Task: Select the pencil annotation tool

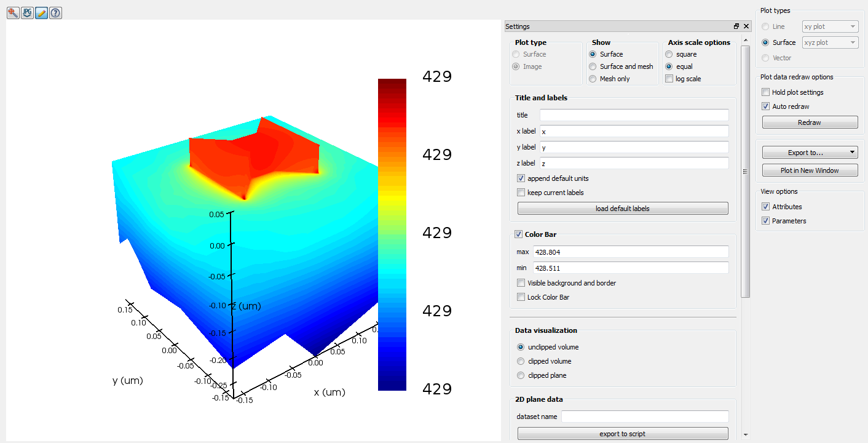Action: coord(41,12)
